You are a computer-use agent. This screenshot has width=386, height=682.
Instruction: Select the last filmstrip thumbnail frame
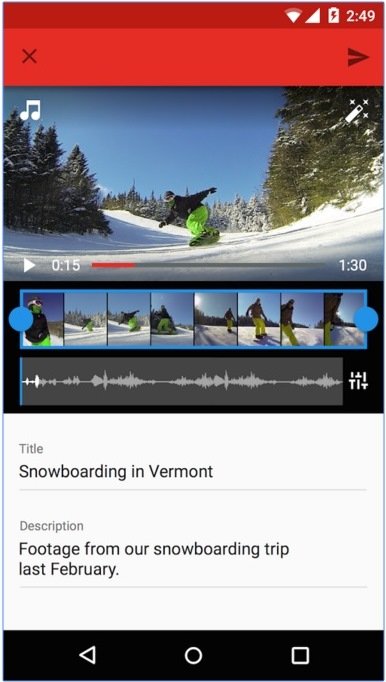344,319
